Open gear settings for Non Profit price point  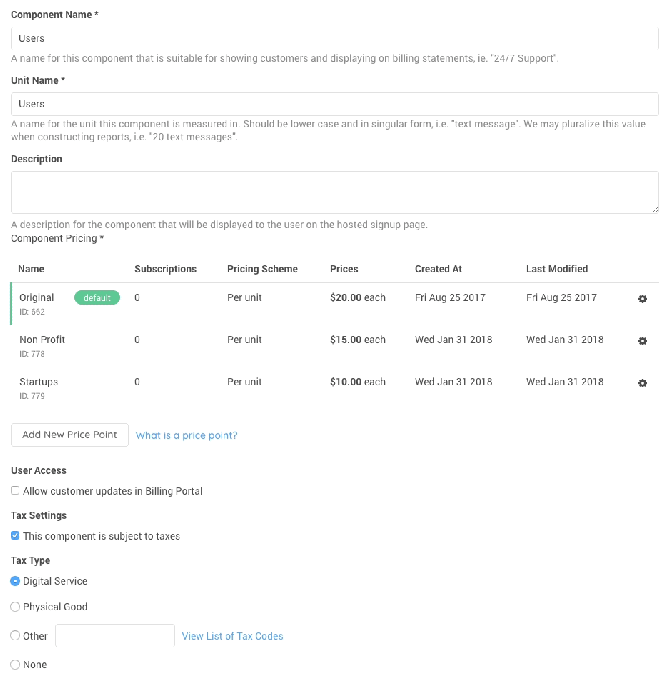coord(642,341)
